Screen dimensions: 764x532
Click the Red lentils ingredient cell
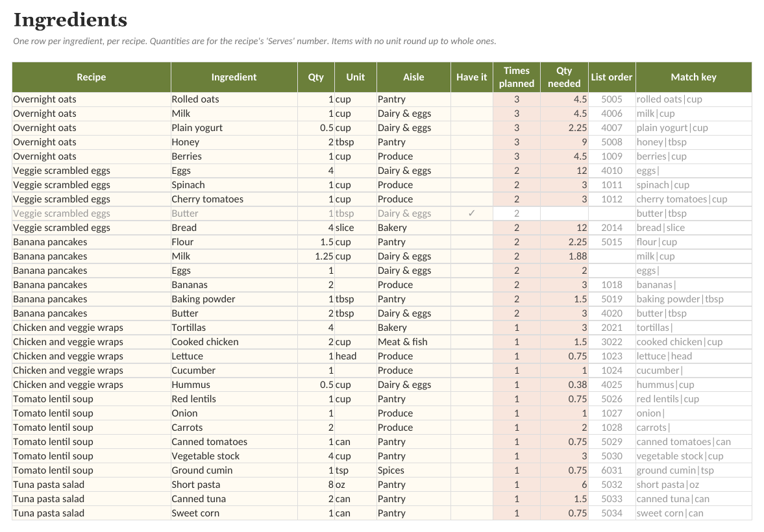tap(234, 399)
